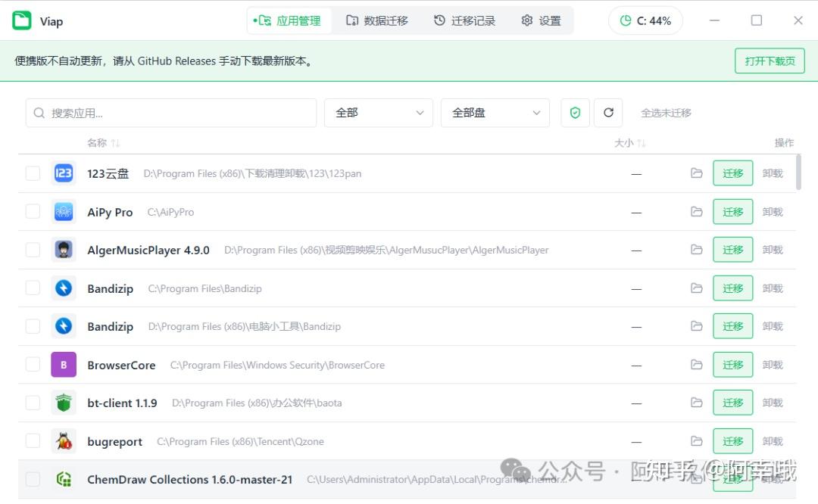Click 迁移 for AlgerMusicPlayer 4.9.0
This screenshot has width=818, height=504.
point(733,250)
